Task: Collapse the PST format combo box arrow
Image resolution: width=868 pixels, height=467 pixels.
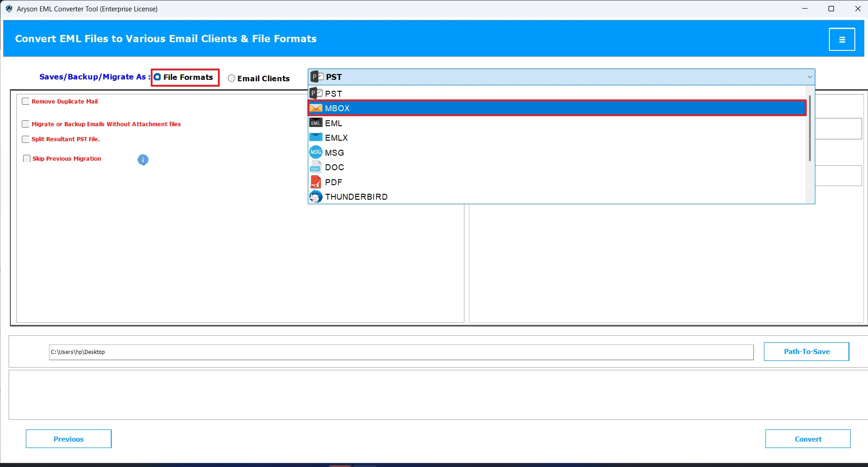Action: pyautogui.click(x=809, y=77)
